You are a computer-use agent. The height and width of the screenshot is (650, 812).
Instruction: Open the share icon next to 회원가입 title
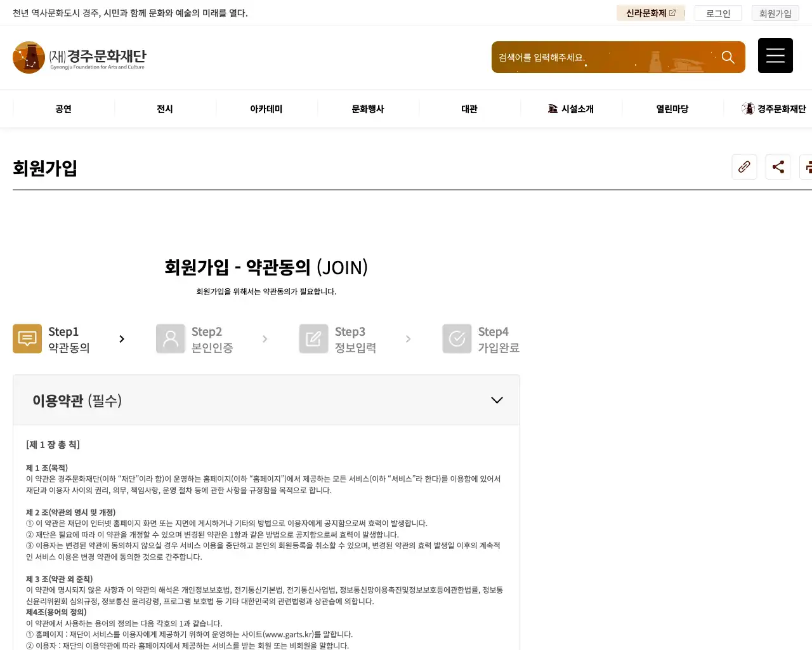[778, 167]
